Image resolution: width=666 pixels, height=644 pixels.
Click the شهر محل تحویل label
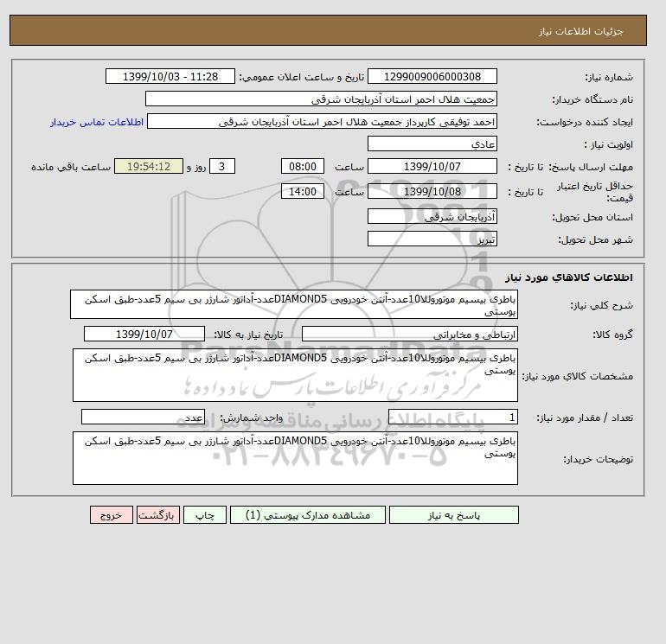(595, 239)
